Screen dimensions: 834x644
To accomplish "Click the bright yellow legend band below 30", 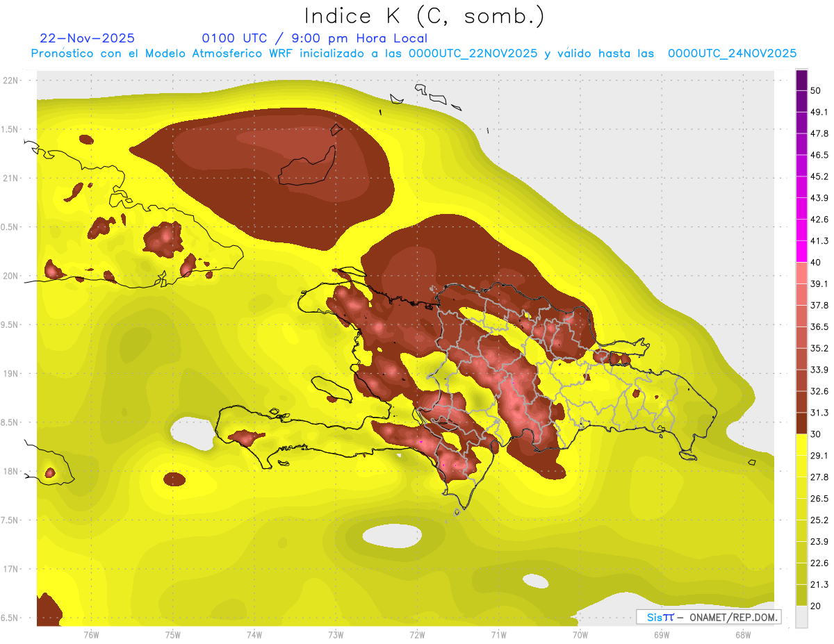I will (801, 445).
